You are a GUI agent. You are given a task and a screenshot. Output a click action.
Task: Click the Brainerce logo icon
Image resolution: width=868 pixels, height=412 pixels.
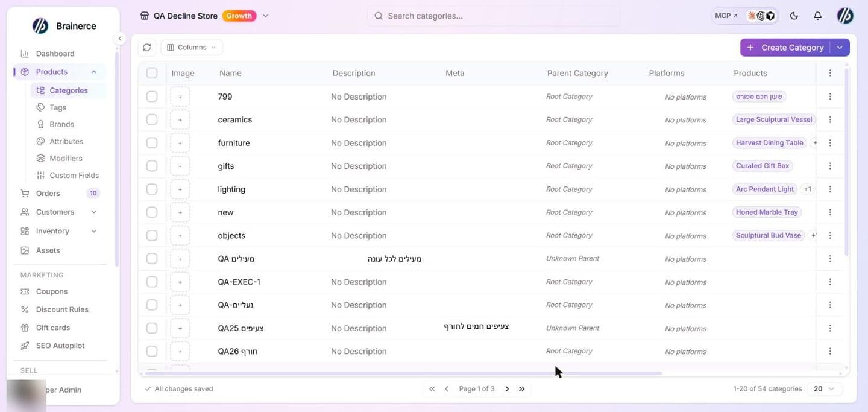click(x=40, y=25)
